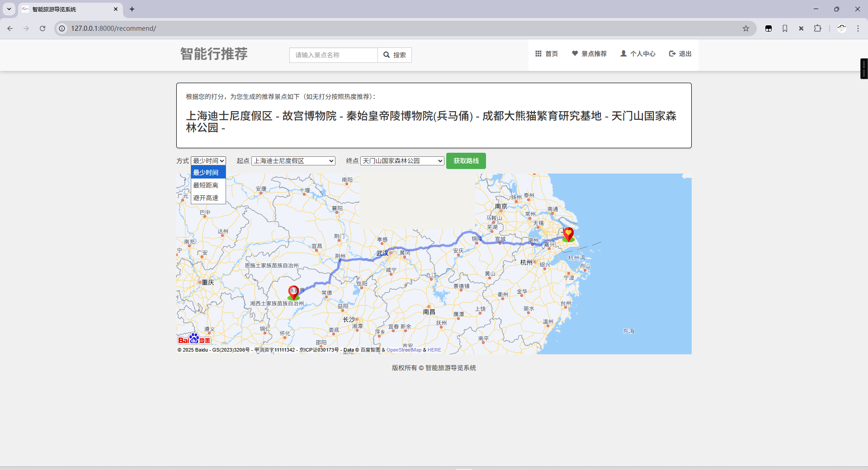Click the address bar URL
Image resolution: width=868 pixels, height=470 pixels.
pos(113,28)
